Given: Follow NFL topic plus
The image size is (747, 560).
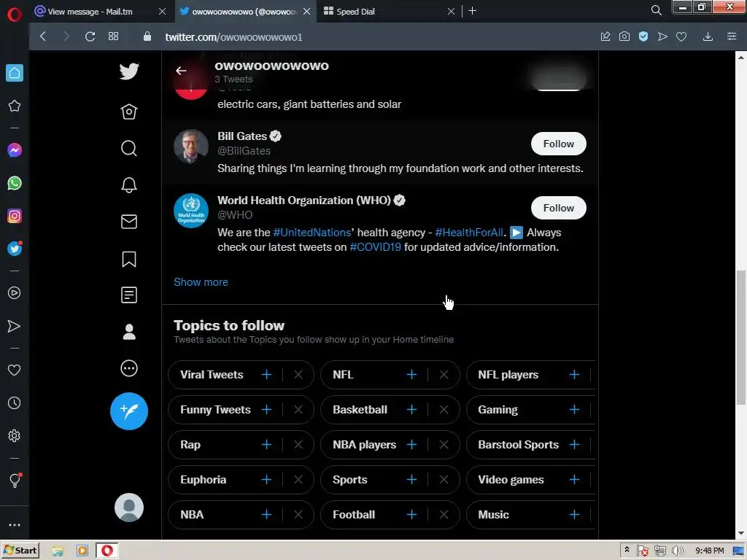Looking at the screenshot, I should (x=411, y=375).
